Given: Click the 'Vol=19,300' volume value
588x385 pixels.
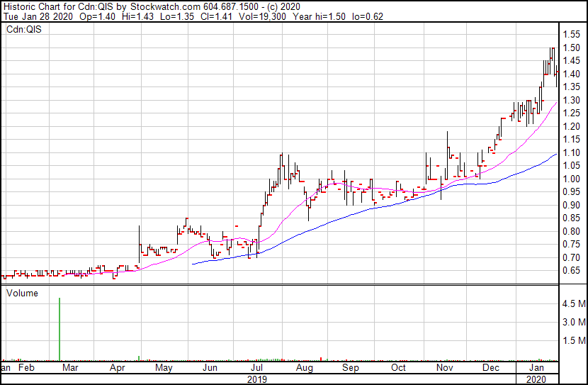Looking at the screenshot, I should (262, 16).
